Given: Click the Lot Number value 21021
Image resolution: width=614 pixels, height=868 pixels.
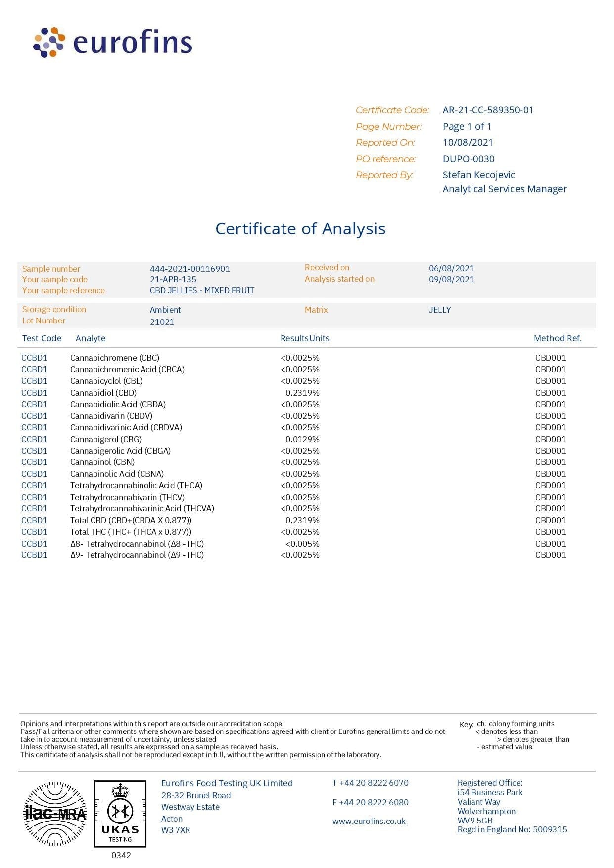Looking at the screenshot, I should tap(162, 322).
